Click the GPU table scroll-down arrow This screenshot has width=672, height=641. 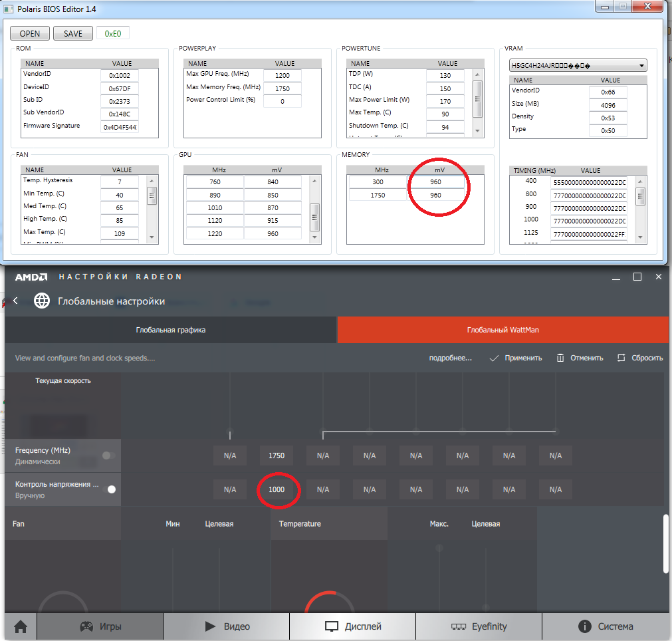[314, 237]
